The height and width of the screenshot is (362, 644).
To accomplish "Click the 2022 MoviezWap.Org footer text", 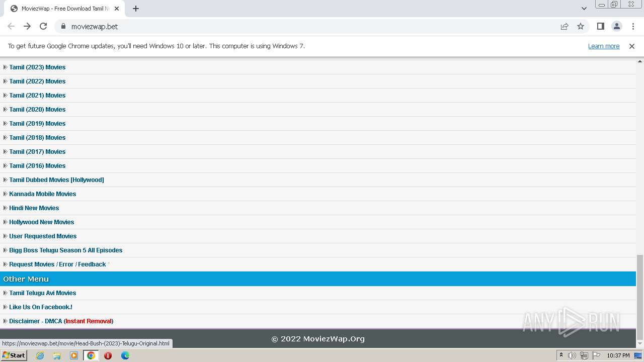I will pos(318,339).
